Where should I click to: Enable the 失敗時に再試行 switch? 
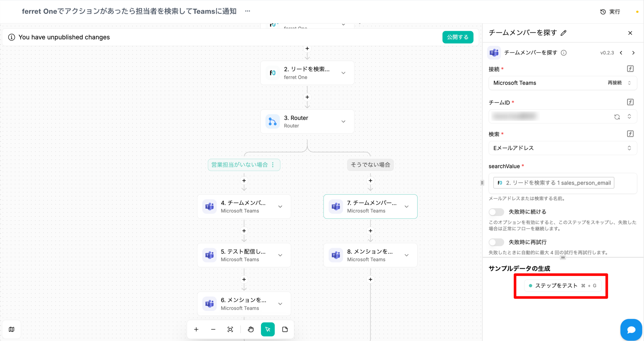(497, 242)
